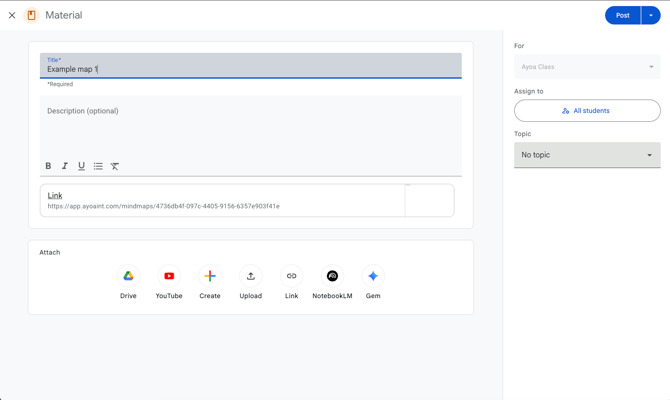Viewport: 670px width, 400px height.
Task: Upload a file from the computer
Action: point(251,276)
